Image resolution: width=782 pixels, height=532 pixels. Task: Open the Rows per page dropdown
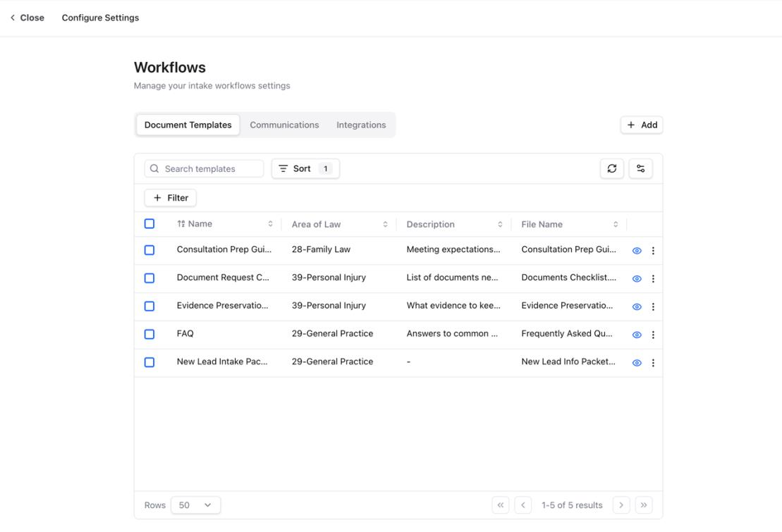coord(195,505)
